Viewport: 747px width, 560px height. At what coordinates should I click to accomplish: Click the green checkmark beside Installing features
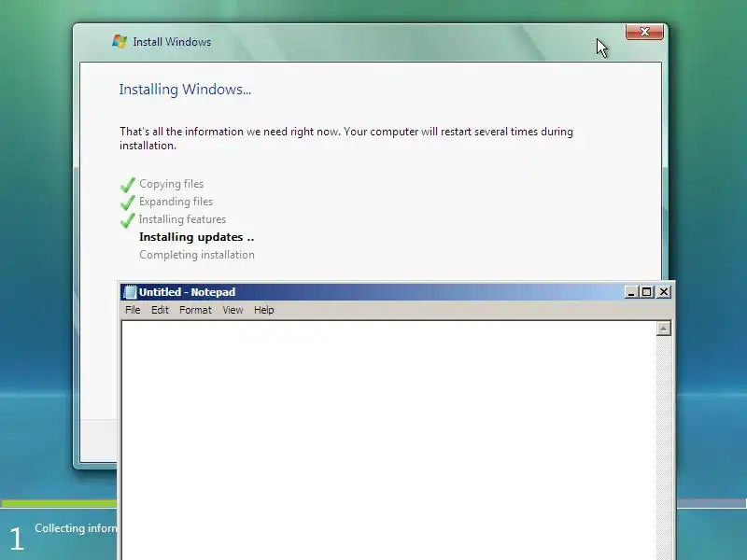[x=127, y=220]
